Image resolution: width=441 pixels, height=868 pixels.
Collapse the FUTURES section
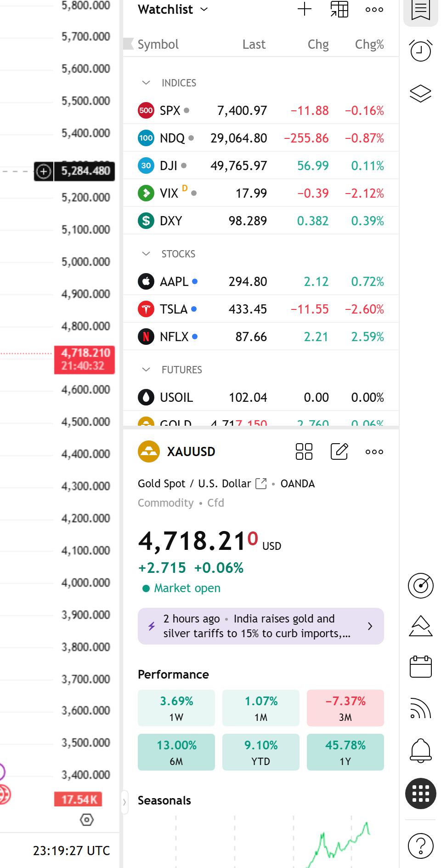point(146,370)
